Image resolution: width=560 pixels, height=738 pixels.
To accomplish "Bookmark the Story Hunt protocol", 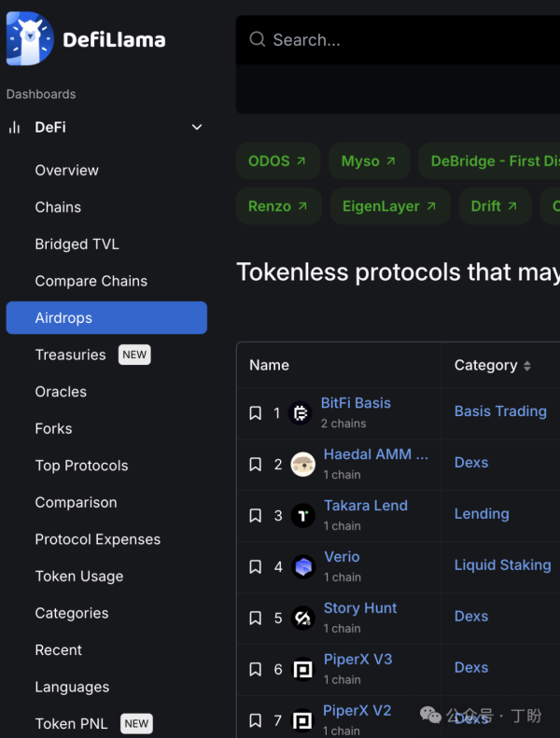I will pos(255,619).
